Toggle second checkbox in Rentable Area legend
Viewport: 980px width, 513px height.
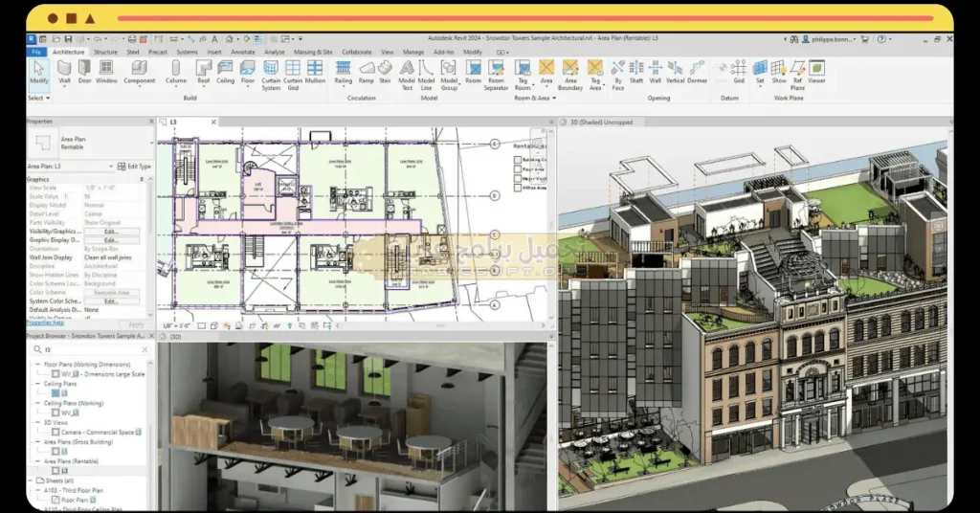coord(518,169)
